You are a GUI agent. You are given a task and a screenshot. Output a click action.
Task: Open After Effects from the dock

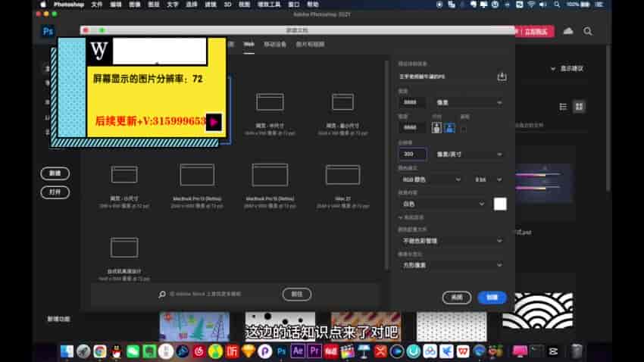298,351
